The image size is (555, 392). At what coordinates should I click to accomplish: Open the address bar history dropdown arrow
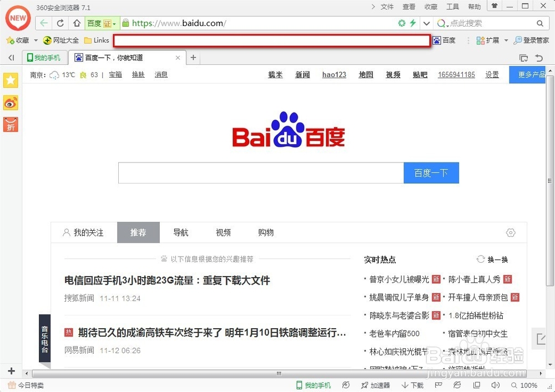426,24
